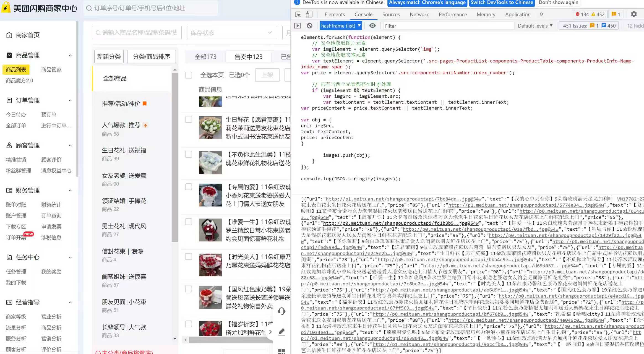Click the customer service headset icon
Viewport: 644px width, 354px height.
click(281, 311)
